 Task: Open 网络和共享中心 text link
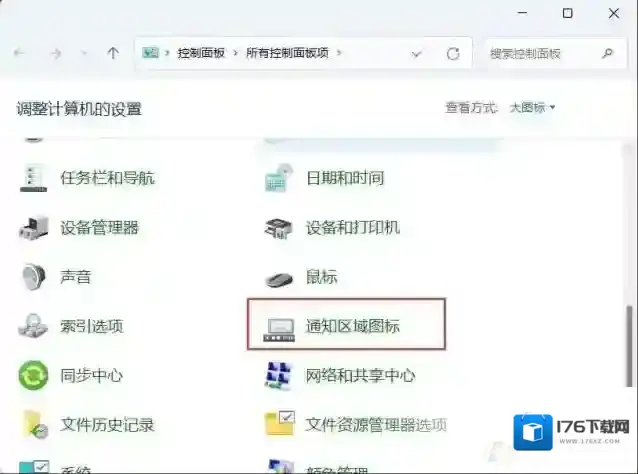(361, 376)
